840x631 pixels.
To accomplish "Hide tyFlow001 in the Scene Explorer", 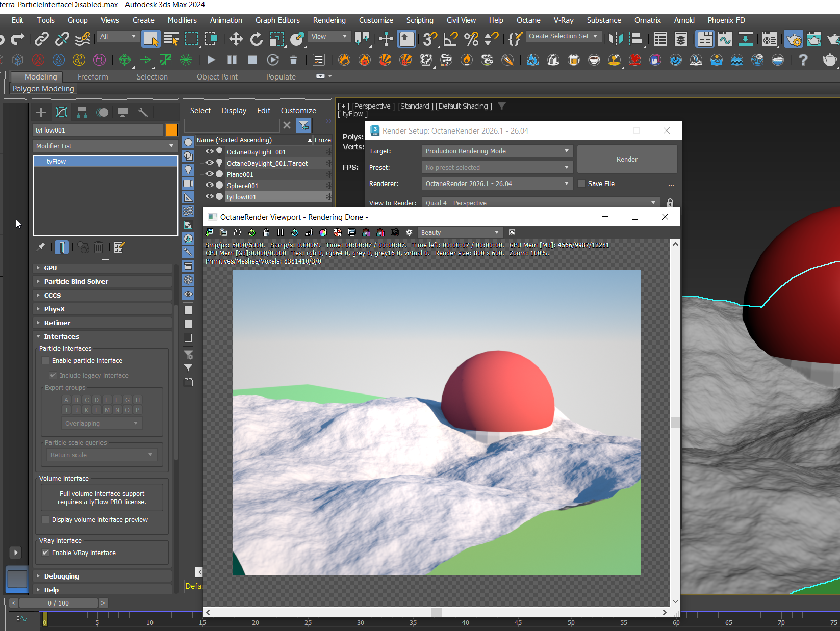I will [210, 196].
